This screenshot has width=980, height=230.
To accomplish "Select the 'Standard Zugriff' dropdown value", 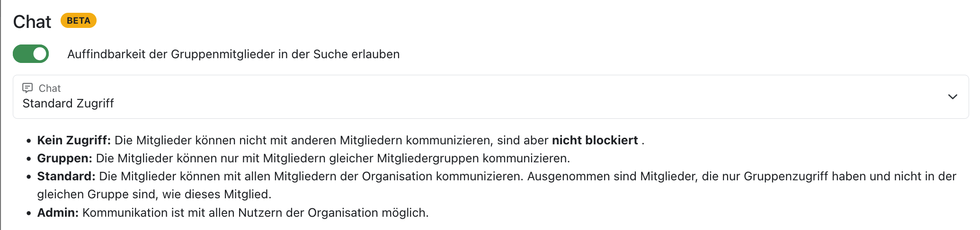I will [x=68, y=104].
